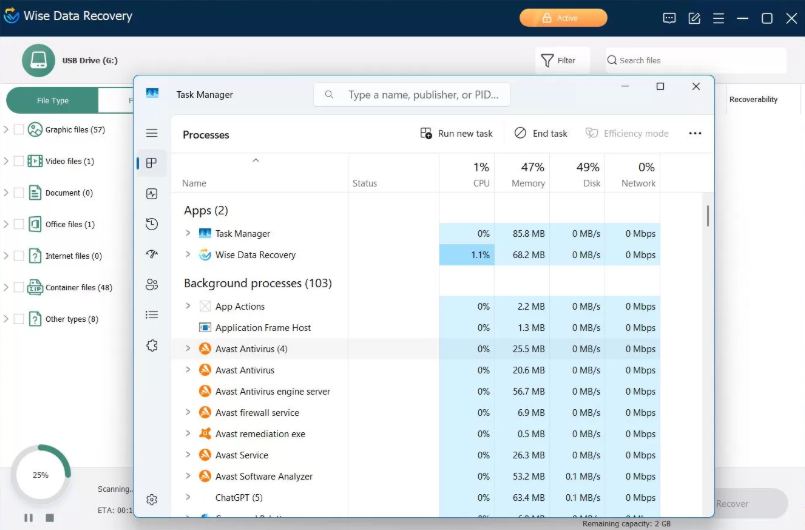Sort processes by Network column
The height and width of the screenshot is (530, 805).
tap(632, 175)
